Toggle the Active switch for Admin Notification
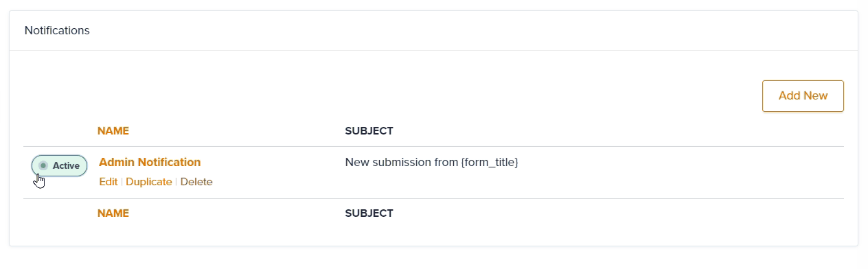The width and height of the screenshot is (868, 269). (60, 165)
